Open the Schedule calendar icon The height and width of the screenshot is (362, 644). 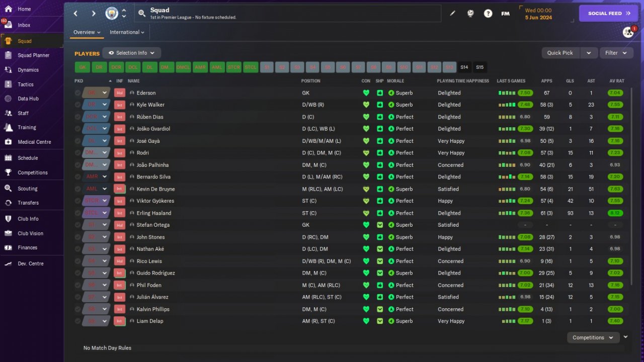tap(8, 158)
